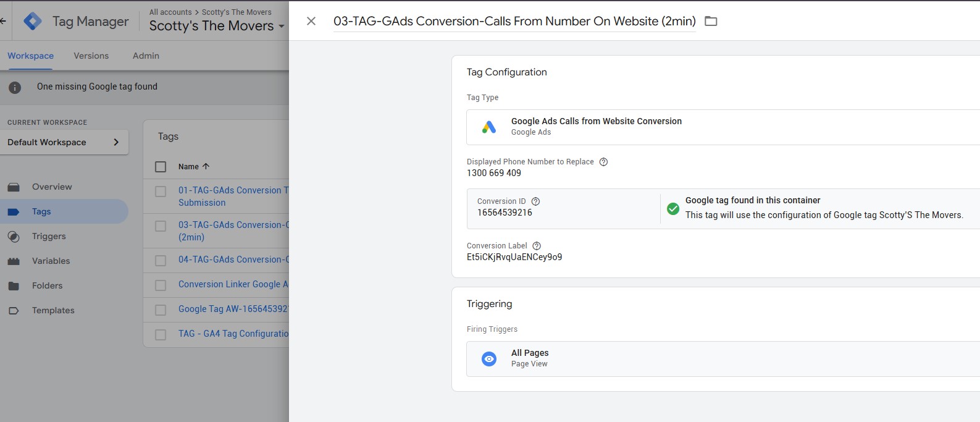The height and width of the screenshot is (422, 980).
Task: Open the 04-TAG-GAds Conversion tag link
Action: point(233,260)
